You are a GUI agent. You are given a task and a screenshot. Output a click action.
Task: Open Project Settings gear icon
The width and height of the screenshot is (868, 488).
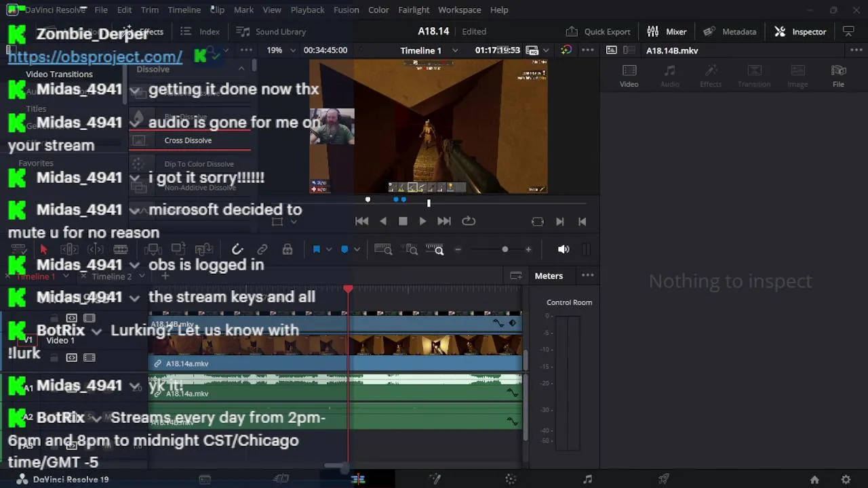846,479
